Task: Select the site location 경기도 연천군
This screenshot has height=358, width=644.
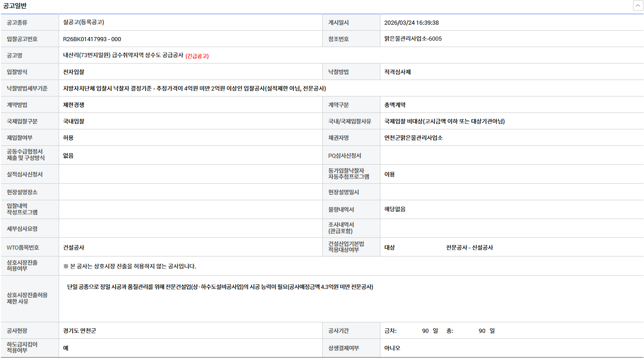Action: 80,331
